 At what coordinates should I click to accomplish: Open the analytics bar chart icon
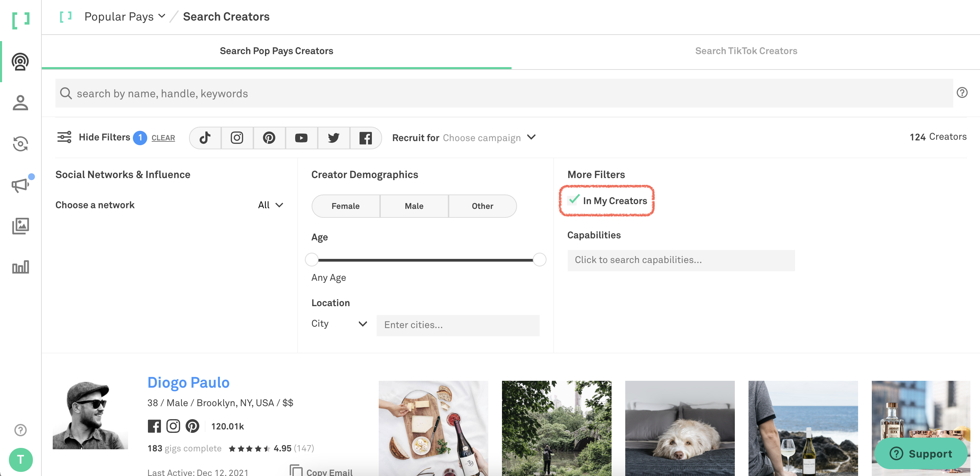21,267
